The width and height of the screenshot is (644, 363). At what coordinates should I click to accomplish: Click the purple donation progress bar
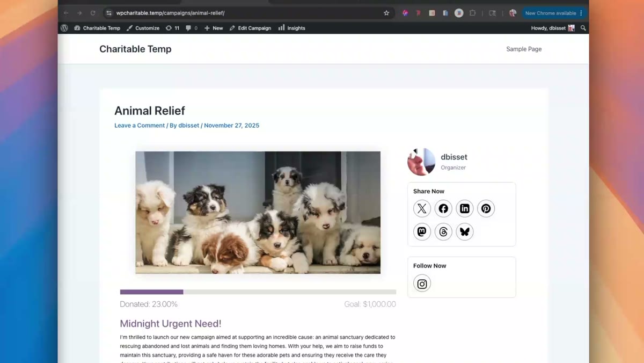coord(151,292)
